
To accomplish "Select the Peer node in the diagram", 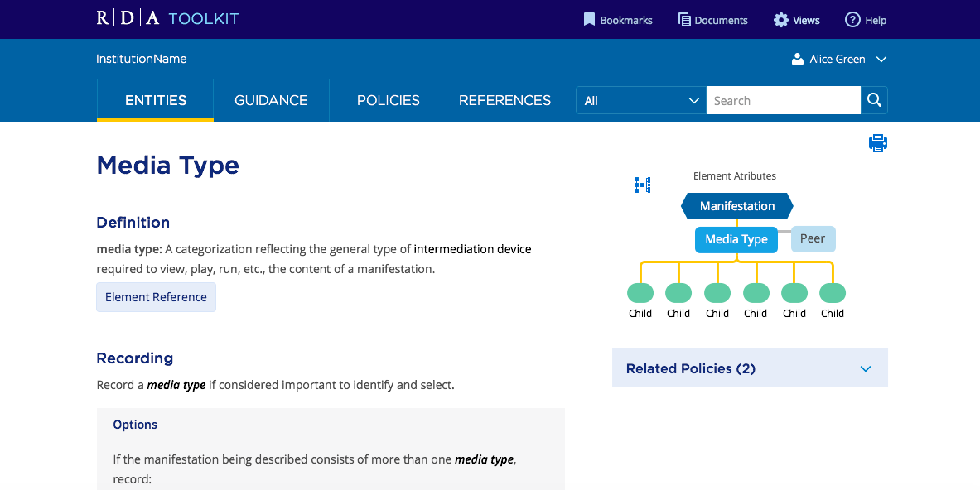I will click(x=813, y=238).
